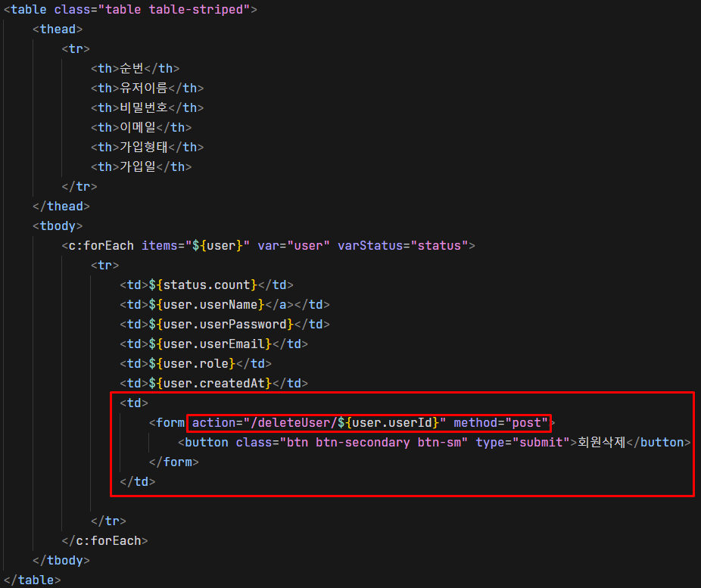
Task: Click the method="post" attribute
Action: (x=500, y=422)
